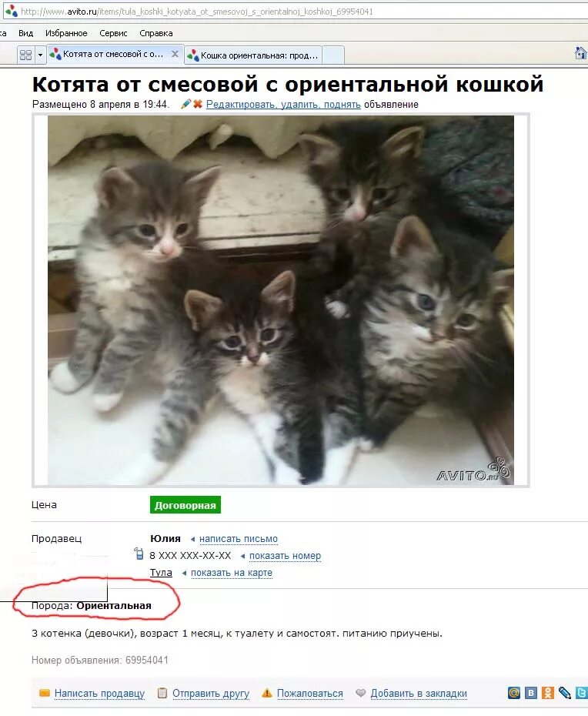Reveal phone via 'показать номер'

pyautogui.click(x=285, y=556)
